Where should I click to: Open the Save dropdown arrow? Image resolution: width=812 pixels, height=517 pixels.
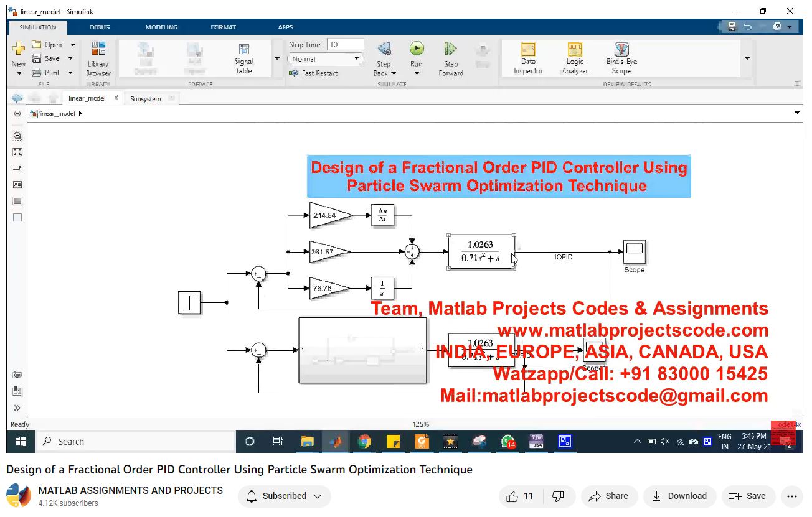coord(70,58)
